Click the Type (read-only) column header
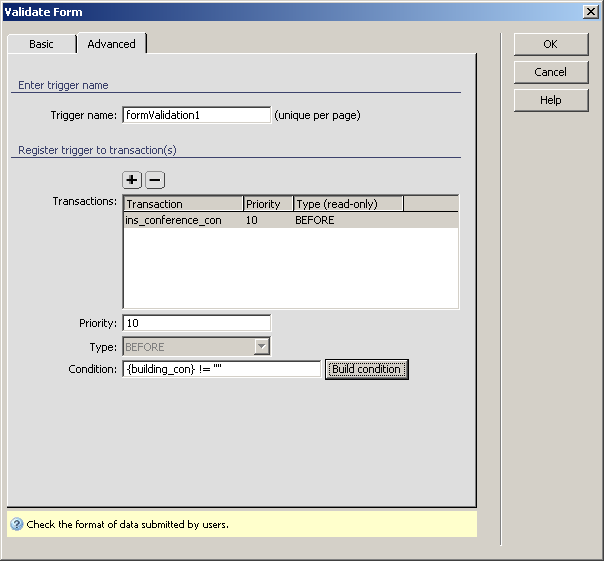The image size is (604, 561). (x=348, y=204)
